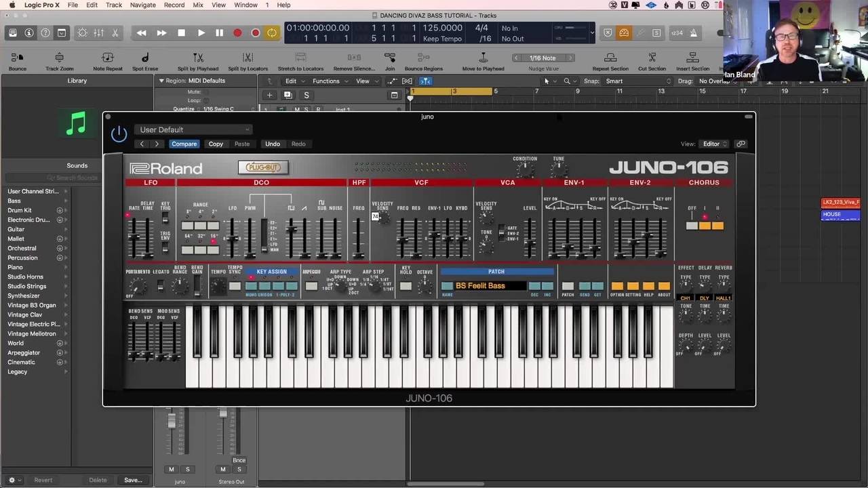Image resolution: width=868 pixels, height=488 pixels.
Task: Go to previous plugin preset arrow
Action: pyautogui.click(x=142, y=144)
